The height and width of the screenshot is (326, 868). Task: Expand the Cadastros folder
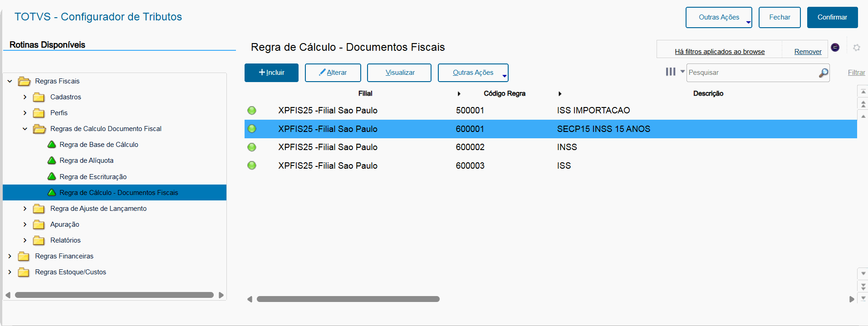point(25,97)
